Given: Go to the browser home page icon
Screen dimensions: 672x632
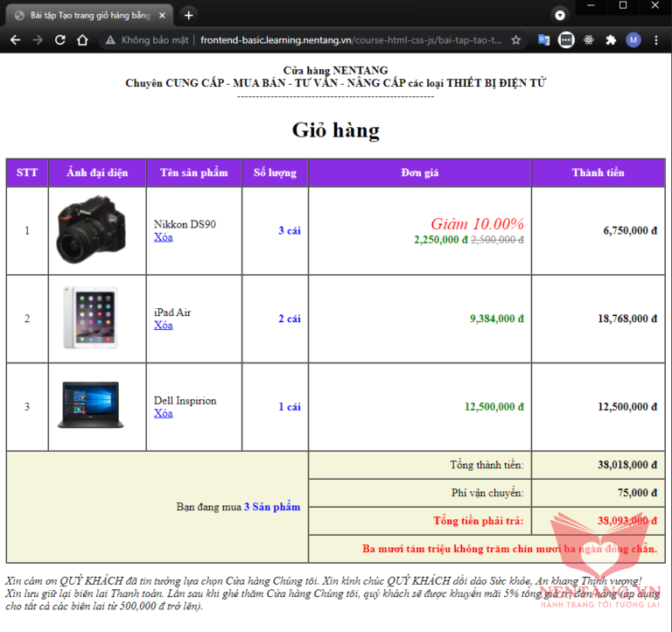Looking at the screenshot, I should pos(82,40).
